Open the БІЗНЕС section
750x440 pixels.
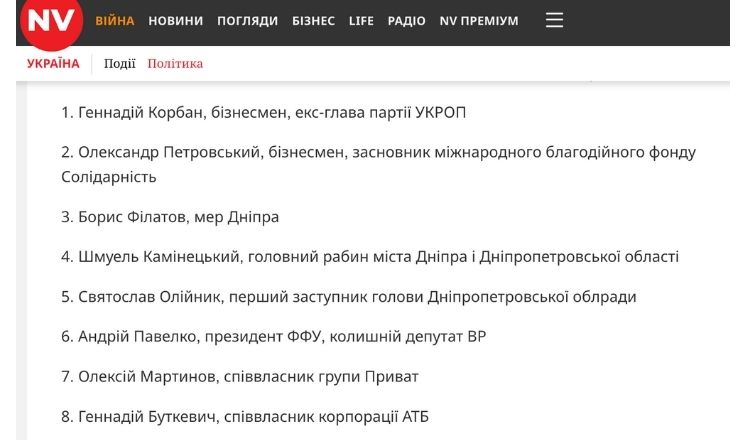[314, 21]
